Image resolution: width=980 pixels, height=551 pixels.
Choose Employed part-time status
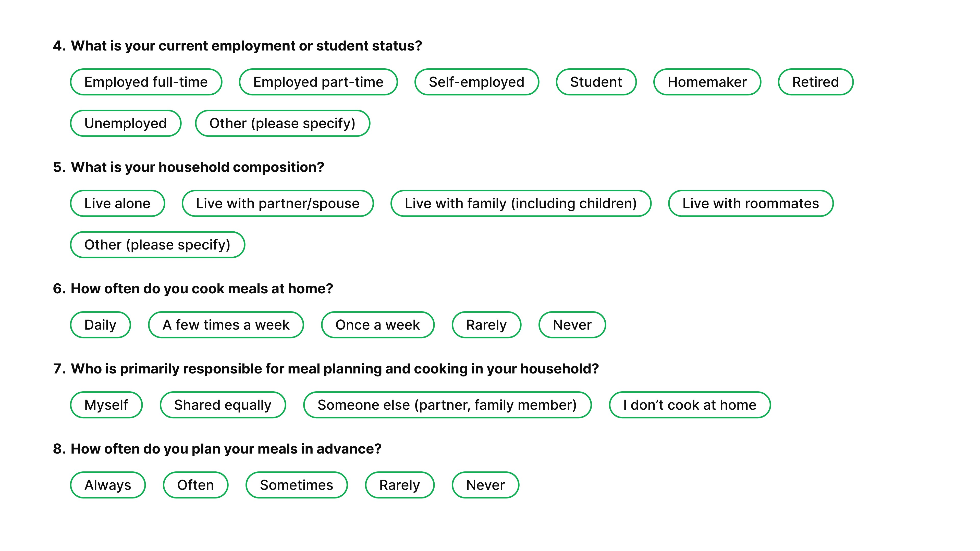(318, 82)
